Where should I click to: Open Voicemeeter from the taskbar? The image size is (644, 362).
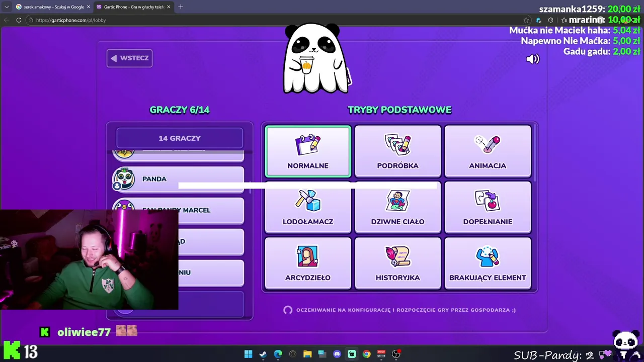click(x=381, y=354)
